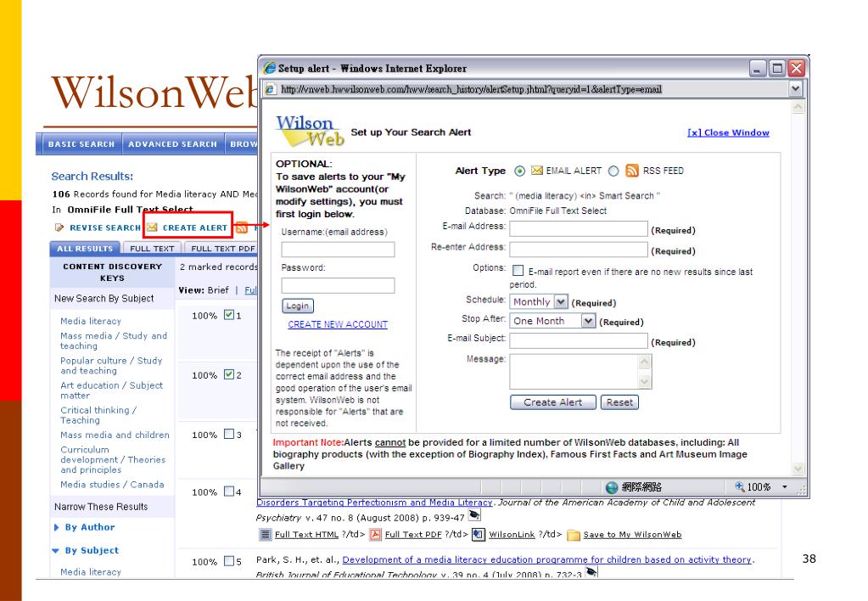Open the address bar dropdown arrow
This screenshot has height=601, width=868.
pyautogui.click(x=796, y=88)
